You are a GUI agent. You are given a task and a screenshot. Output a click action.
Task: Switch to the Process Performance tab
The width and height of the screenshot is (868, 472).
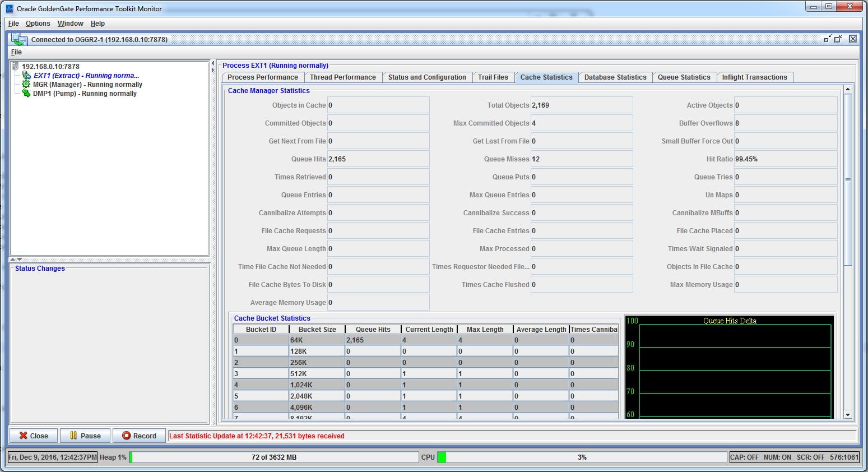tap(263, 77)
